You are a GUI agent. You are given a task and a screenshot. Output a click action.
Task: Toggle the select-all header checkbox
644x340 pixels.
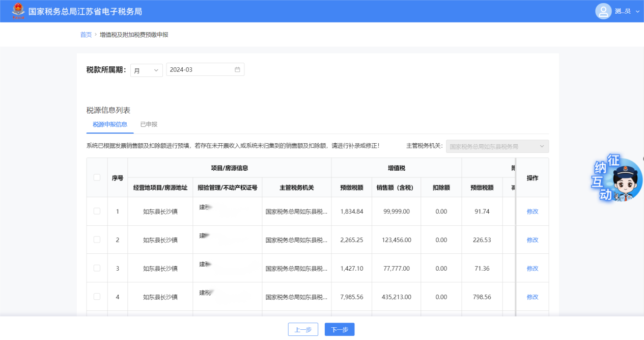[97, 177]
